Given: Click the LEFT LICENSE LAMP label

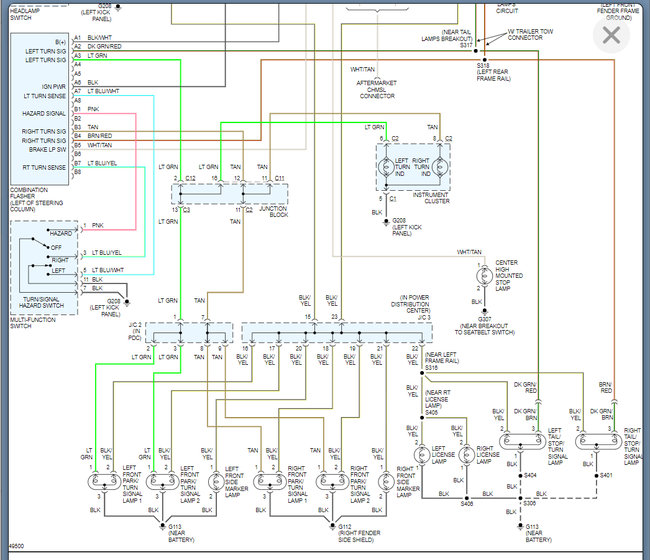Looking at the screenshot, I should 443,455.
